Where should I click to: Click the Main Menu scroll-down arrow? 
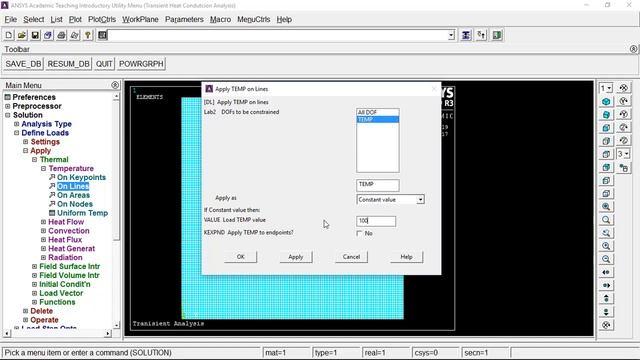(116, 325)
